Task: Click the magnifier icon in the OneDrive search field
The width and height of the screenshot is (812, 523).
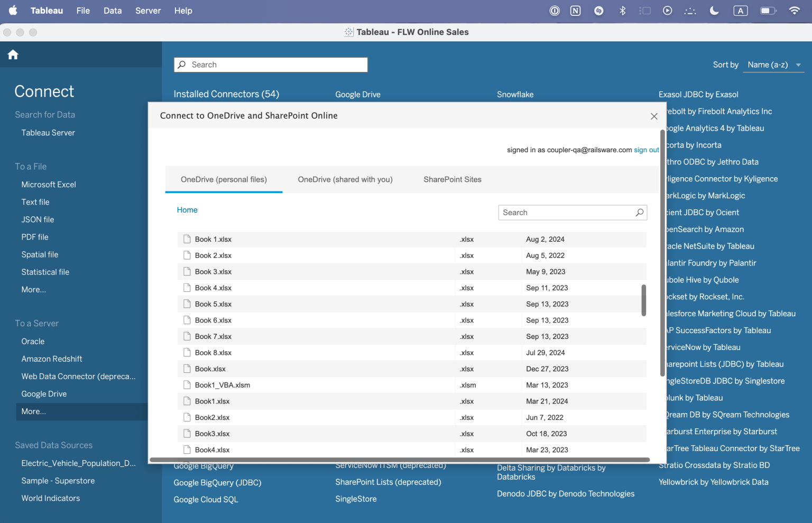Action: [x=639, y=212]
